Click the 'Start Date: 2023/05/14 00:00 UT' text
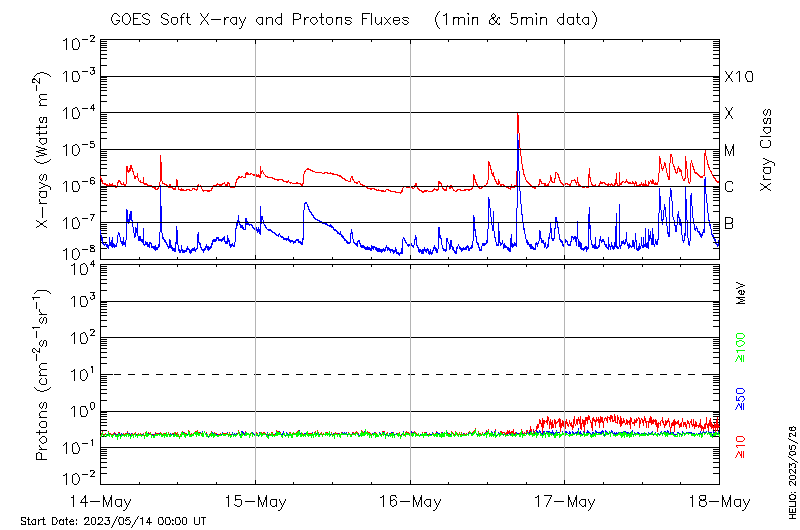Viewport: 800px width, 530px height. 113,521
